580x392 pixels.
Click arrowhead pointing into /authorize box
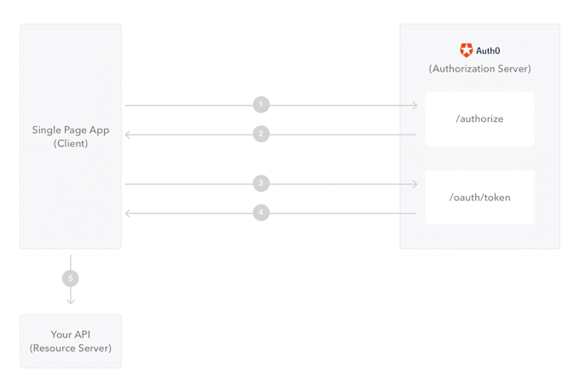click(415, 106)
